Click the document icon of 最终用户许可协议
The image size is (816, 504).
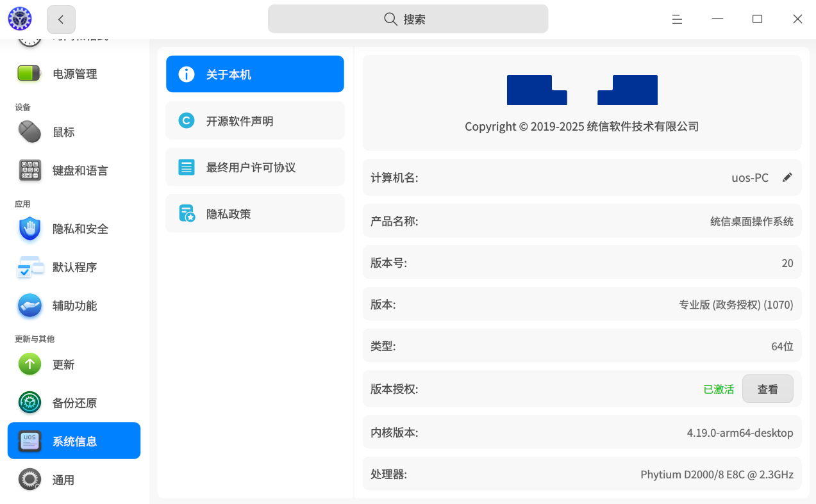click(187, 167)
